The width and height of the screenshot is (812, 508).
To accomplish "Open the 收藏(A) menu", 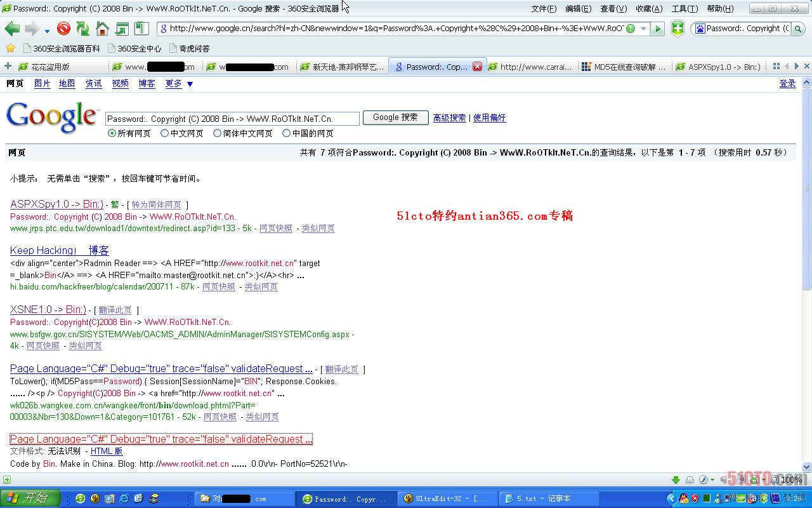I will 649,8.
